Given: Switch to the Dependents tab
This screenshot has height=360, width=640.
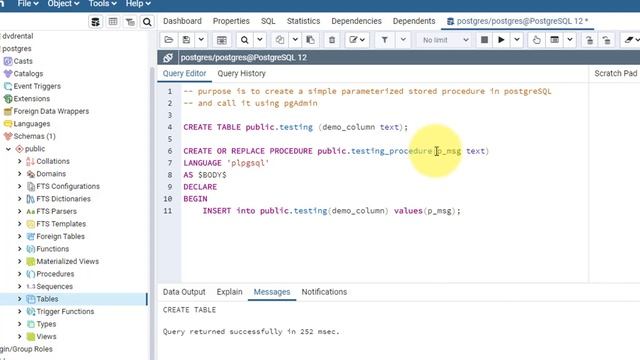Looking at the screenshot, I should [x=414, y=21].
